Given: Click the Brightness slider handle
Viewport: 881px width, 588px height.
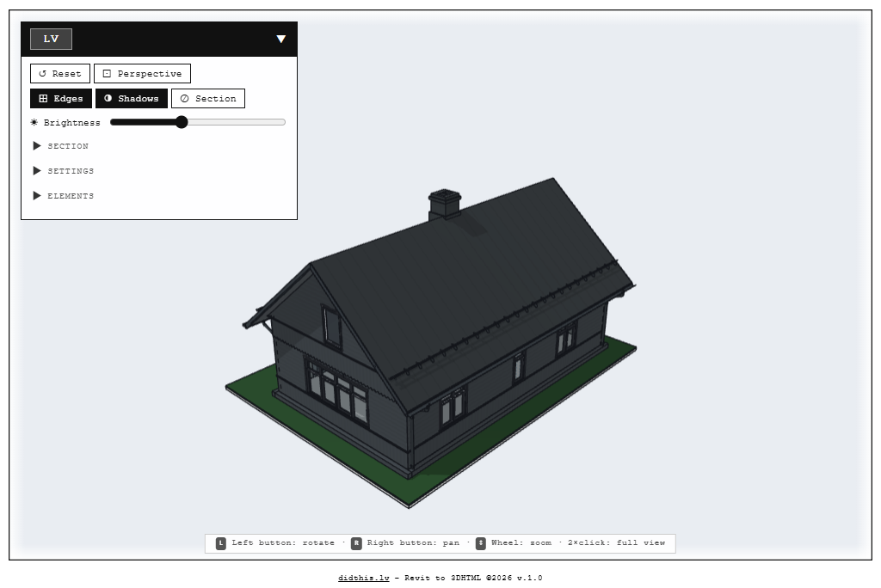Looking at the screenshot, I should coord(181,122).
